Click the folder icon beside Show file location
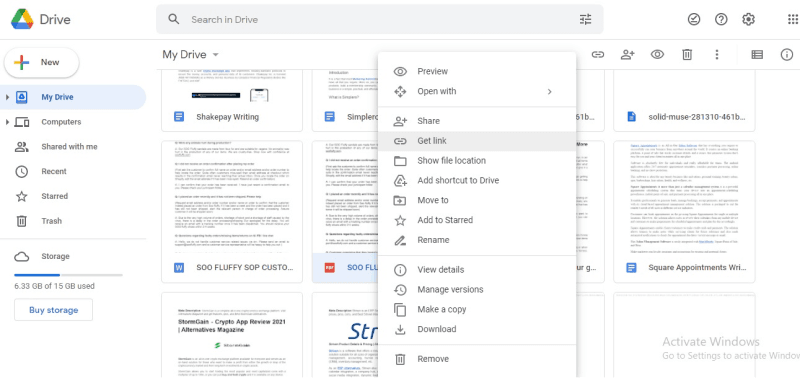This screenshot has height=378, width=800. tap(400, 161)
